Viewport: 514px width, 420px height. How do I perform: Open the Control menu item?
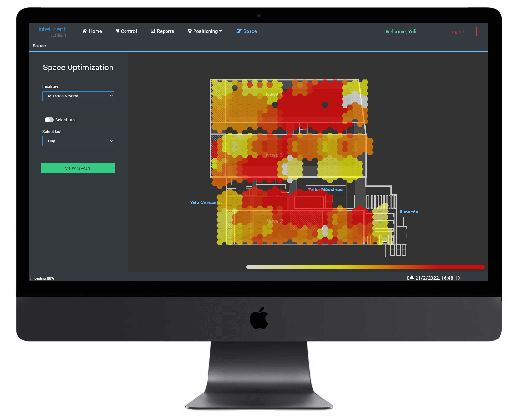[126, 31]
